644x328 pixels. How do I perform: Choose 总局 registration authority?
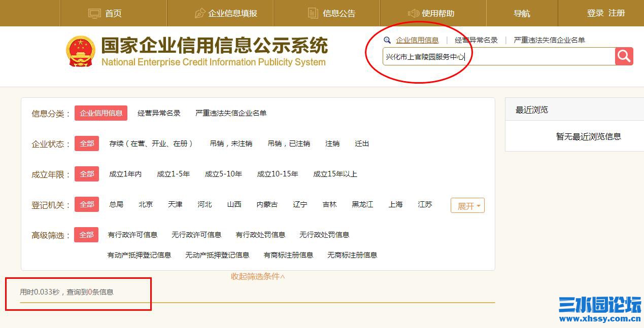tap(116, 204)
